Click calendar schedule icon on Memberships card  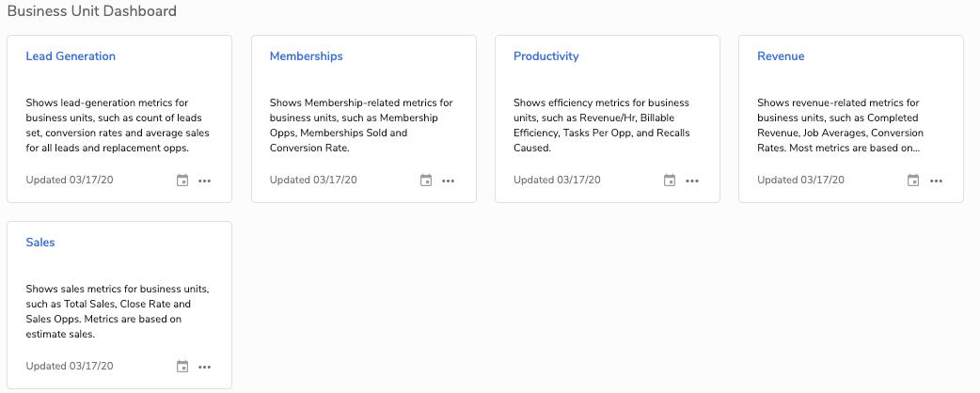click(426, 181)
